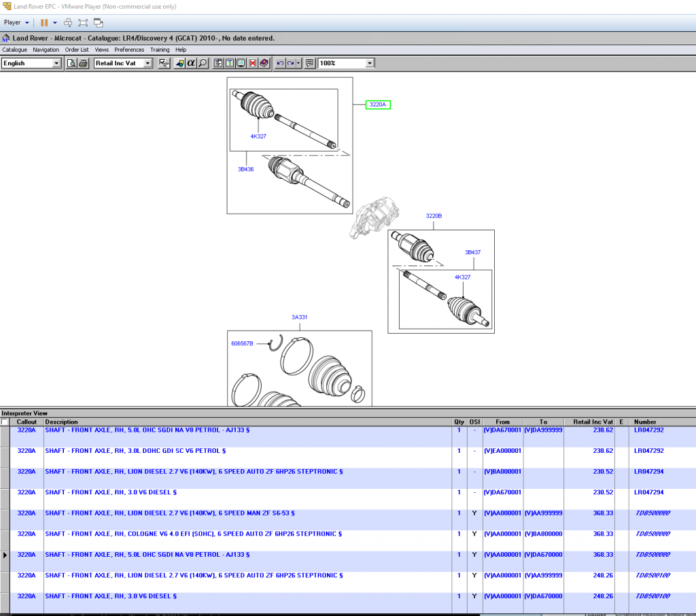Screen dimensions: 696x616
Task: Open the Catalogue menu
Action: tap(15, 50)
